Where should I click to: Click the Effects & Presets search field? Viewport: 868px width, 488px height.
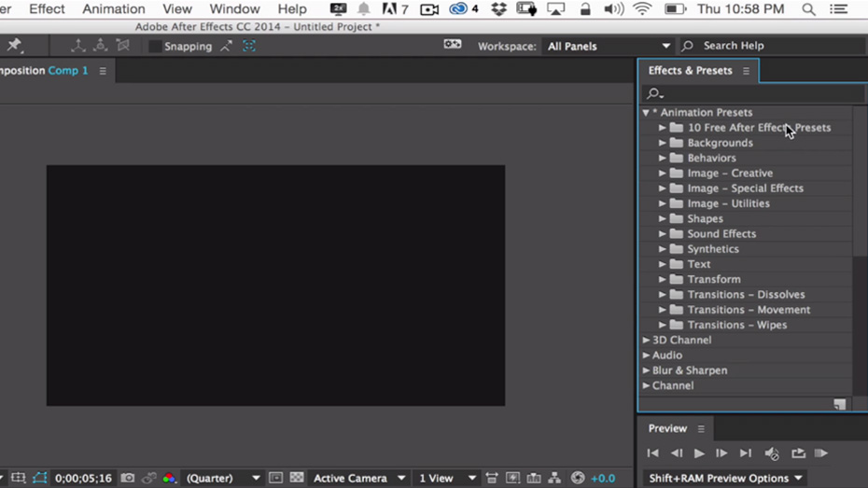pyautogui.click(x=753, y=93)
